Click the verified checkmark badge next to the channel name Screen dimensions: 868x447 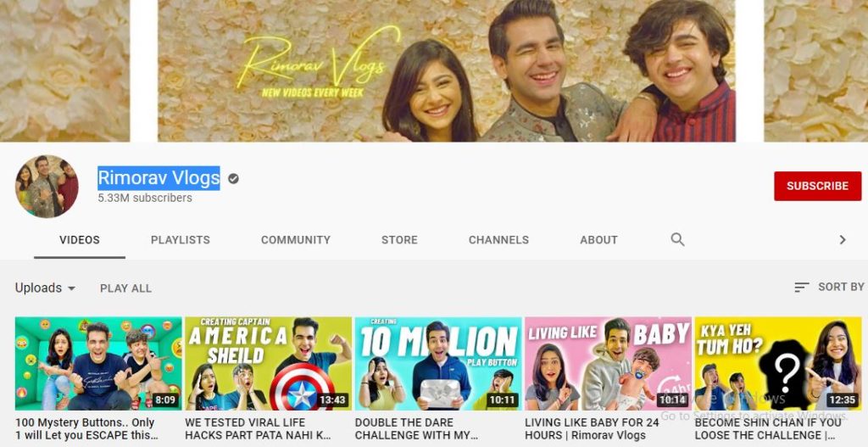pos(234,178)
